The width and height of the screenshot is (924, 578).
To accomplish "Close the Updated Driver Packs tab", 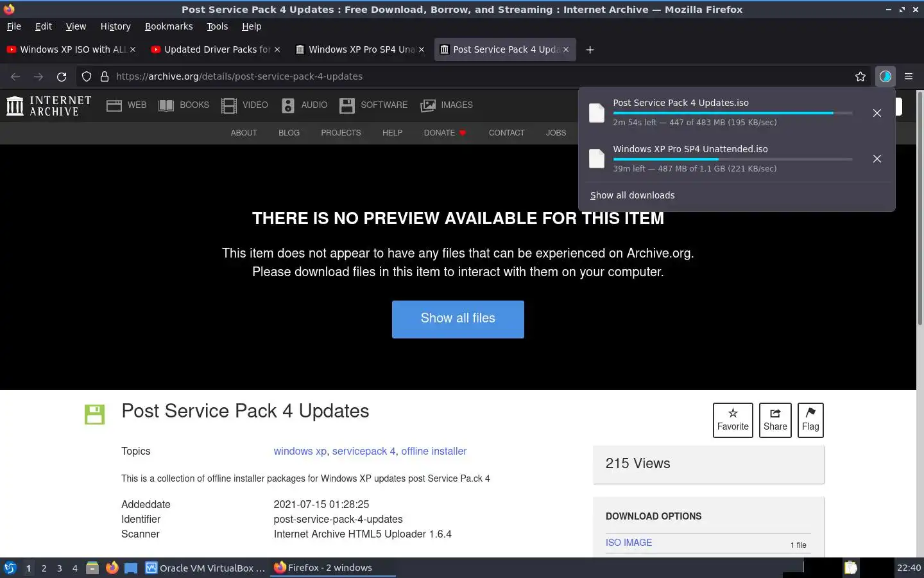I will click(277, 49).
